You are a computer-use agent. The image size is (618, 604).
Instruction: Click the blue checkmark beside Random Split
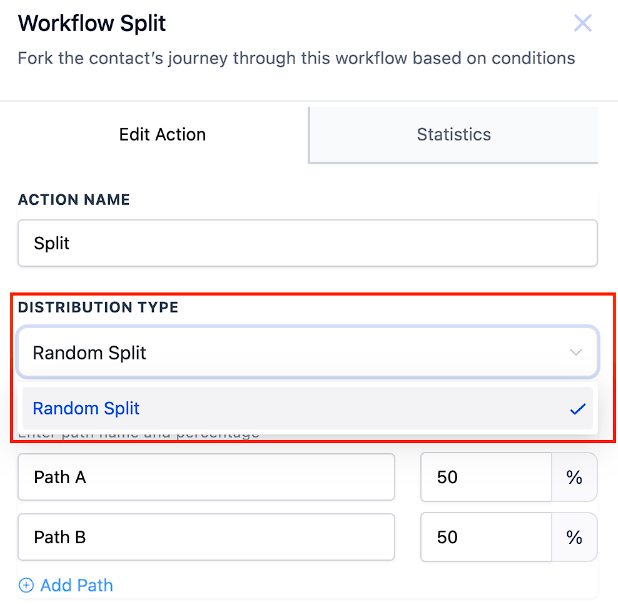pos(577,409)
